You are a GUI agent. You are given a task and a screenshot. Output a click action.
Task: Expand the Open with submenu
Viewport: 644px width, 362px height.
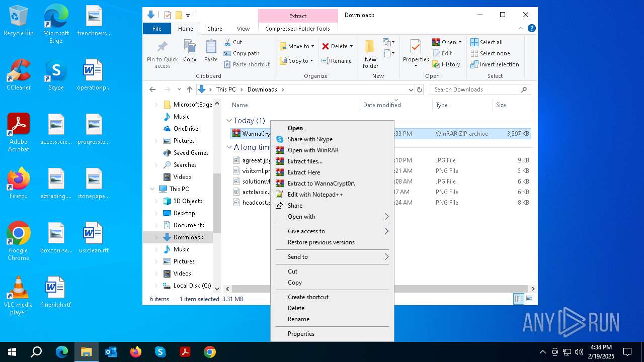332,217
